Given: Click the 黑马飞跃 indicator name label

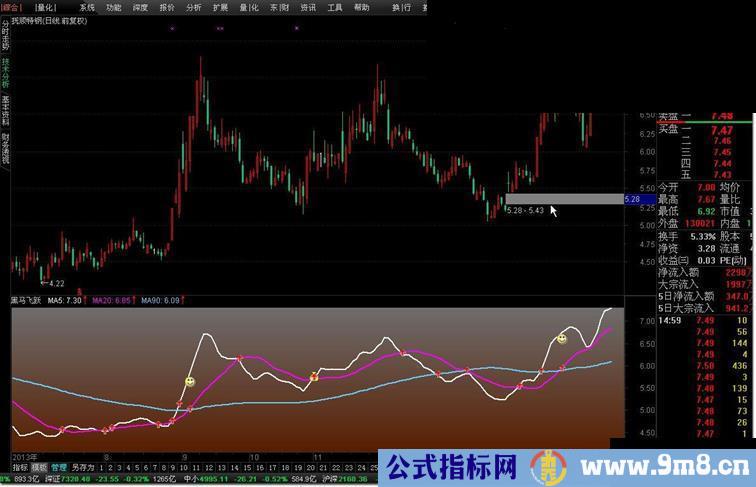Looking at the screenshot, I should (x=26, y=300).
